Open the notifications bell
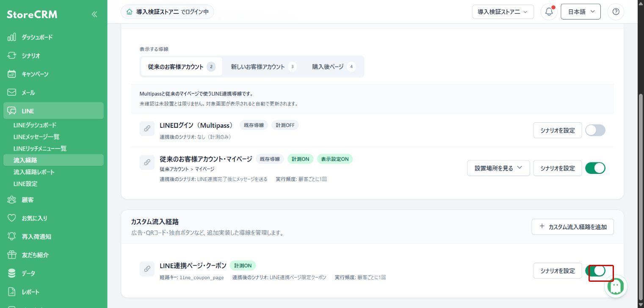The width and height of the screenshot is (644, 308). pyautogui.click(x=549, y=12)
